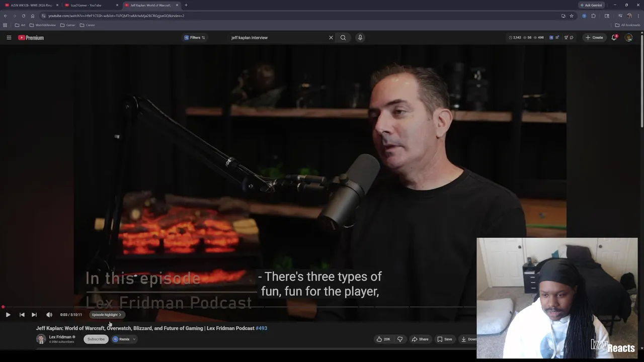This screenshot has height=362, width=644.
Task: Share the video
Action: pyautogui.click(x=420, y=339)
